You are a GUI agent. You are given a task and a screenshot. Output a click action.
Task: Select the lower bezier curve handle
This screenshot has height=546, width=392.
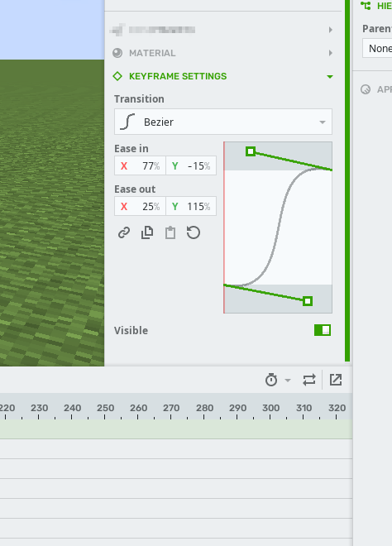coord(308,301)
